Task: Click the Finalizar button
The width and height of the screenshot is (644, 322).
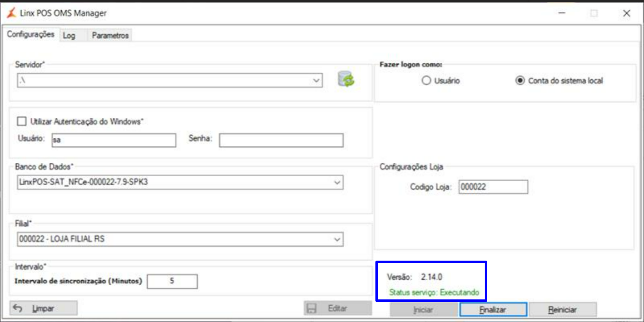Action: point(493,310)
